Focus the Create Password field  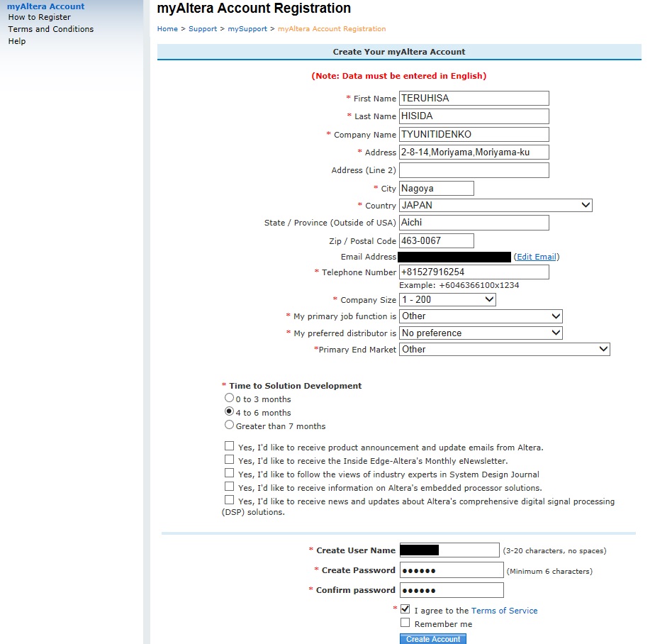point(452,570)
